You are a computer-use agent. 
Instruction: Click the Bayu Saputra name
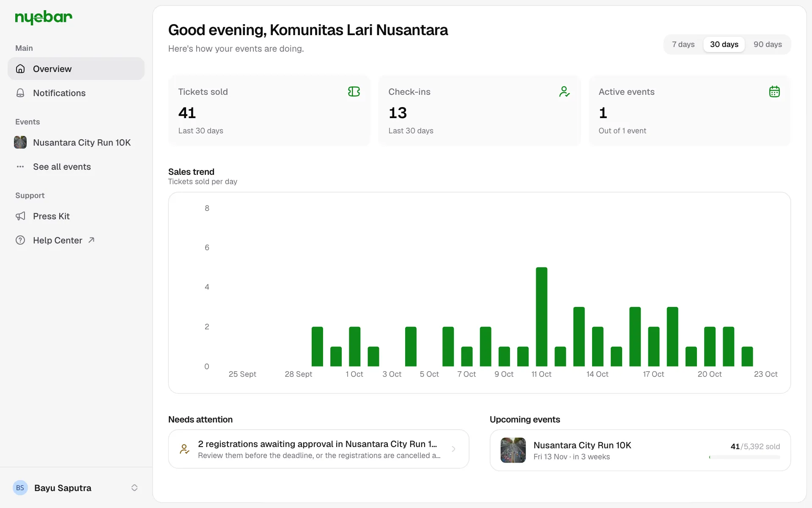pos(63,488)
